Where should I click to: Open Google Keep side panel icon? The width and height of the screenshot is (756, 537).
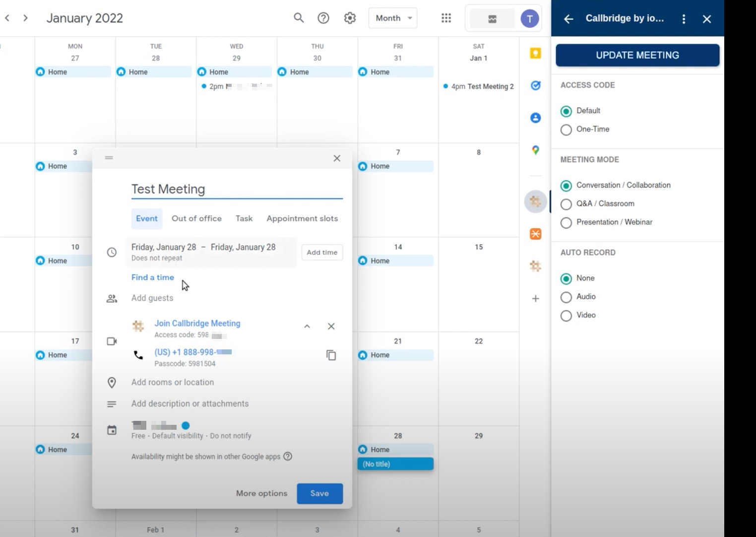tap(535, 53)
